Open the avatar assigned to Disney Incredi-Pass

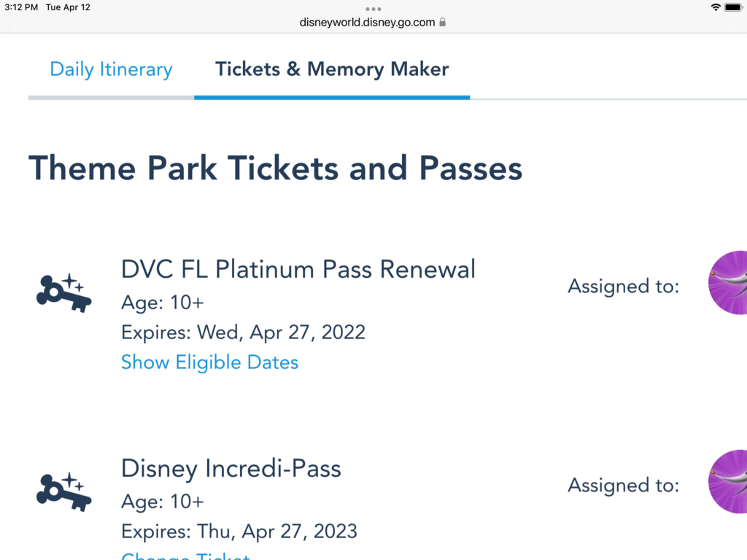coord(733,482)
